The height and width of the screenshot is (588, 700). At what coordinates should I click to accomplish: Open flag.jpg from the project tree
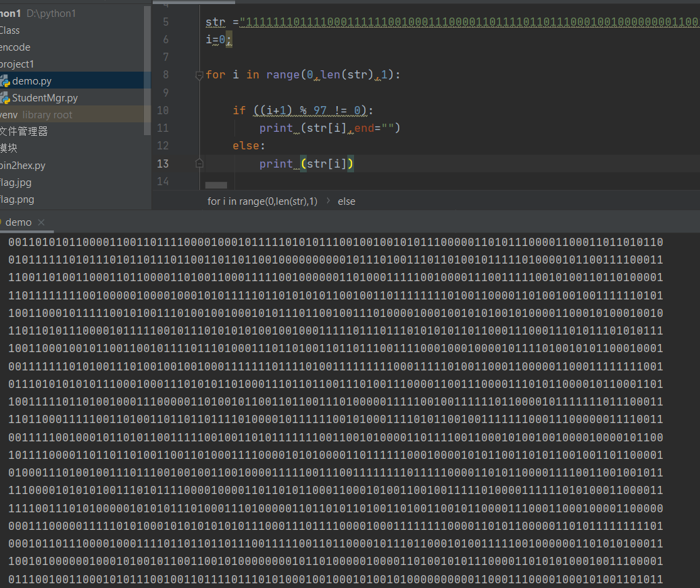(16, 182)
